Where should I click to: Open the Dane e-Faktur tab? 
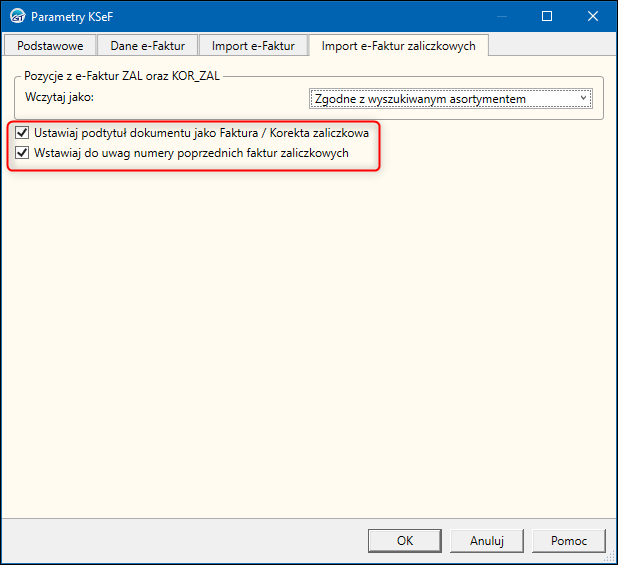[x=147, y=45]
